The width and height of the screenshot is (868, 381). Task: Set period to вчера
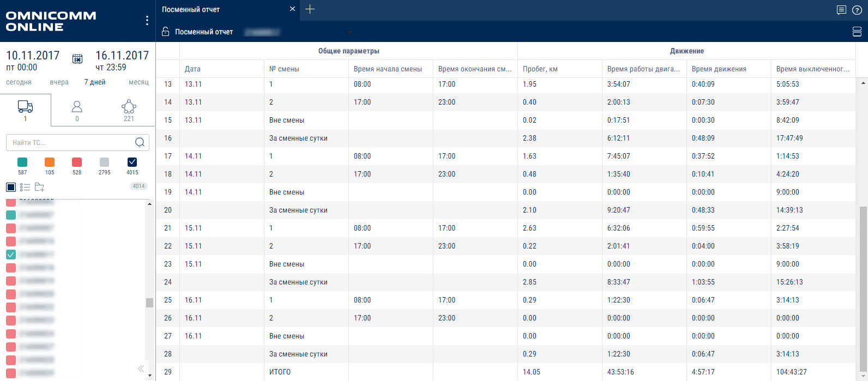(59, 82)
